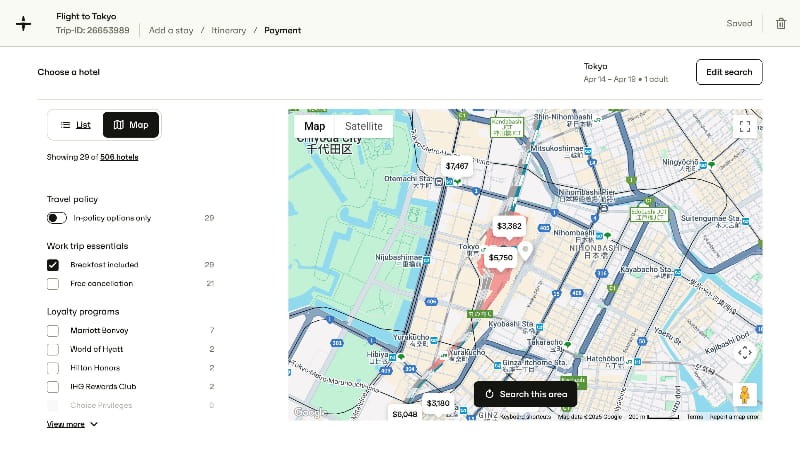Go to Itinerary breadcrumb step
Viewport: 800px width, 449px height.
pyautogui.click(x=228, y=30)
